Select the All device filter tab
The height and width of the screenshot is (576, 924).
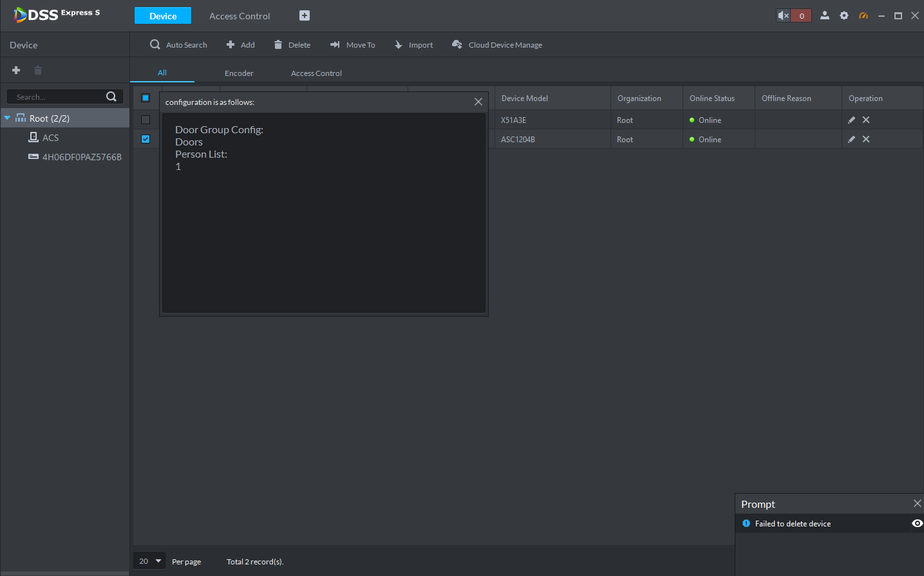pos(162,73)
